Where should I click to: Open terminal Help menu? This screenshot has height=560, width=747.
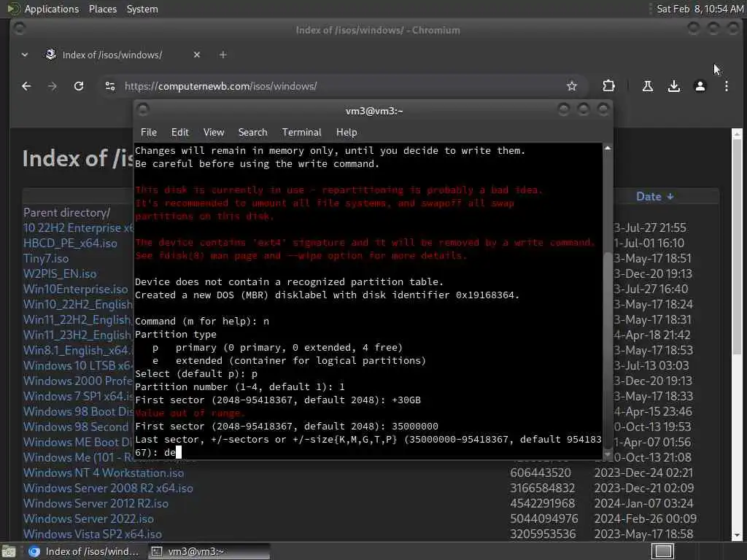point(347,133)
